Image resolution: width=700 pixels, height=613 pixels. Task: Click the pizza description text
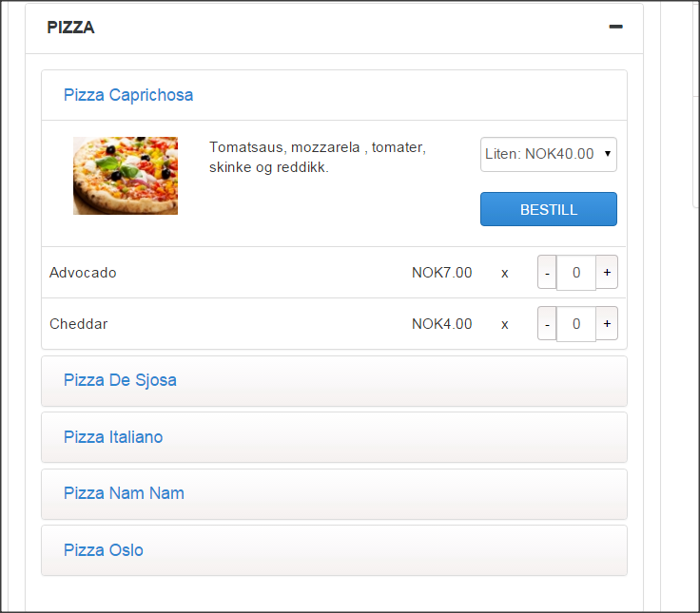coord(318,157)
